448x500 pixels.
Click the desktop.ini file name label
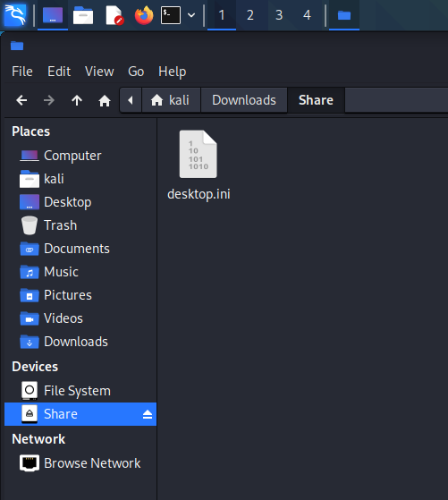pyautogui.click(x=199, y=194)
